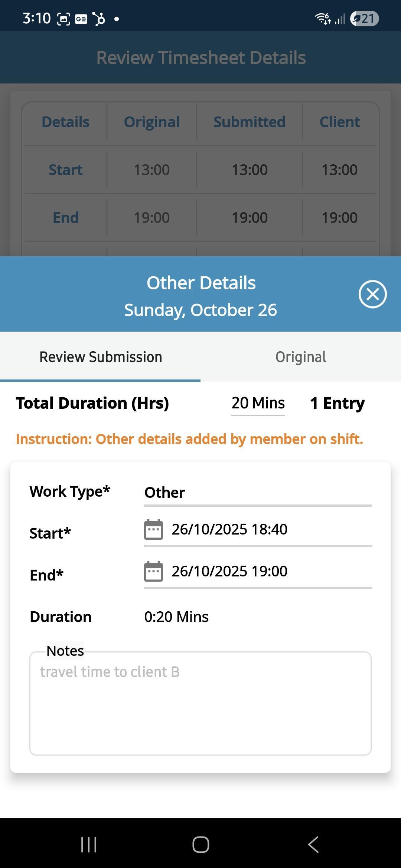This screenshot has height=868, width=401.
Task: Tap the battery indicator in status bar
Action: (365, 19)
